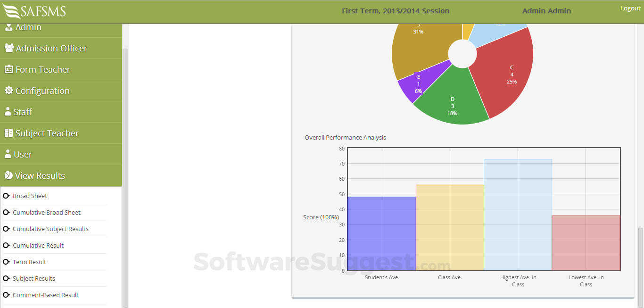Select the Term Result bullet marker
The width and height of the screenshot is (644, 308).
(x=6, y=262)
